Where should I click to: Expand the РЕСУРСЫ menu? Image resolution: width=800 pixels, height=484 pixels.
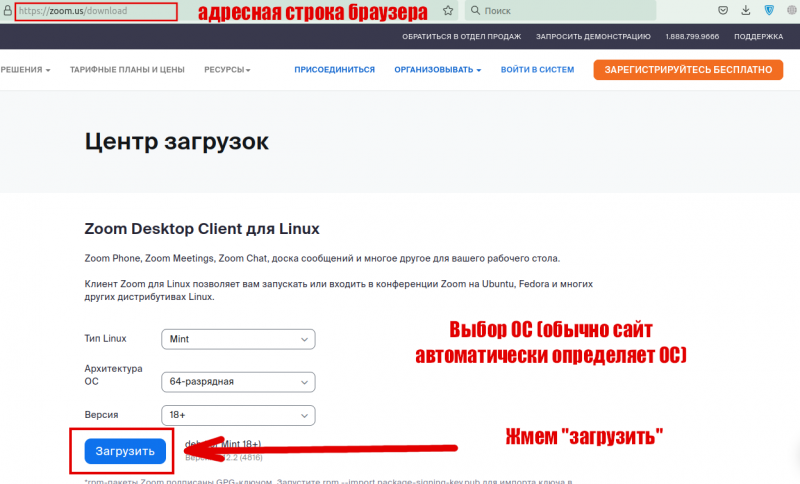pos(227,70)
